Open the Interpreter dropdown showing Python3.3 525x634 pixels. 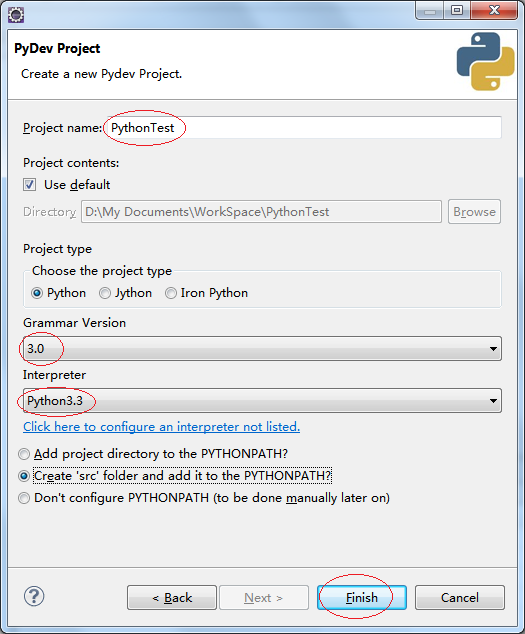pos(262,401)
